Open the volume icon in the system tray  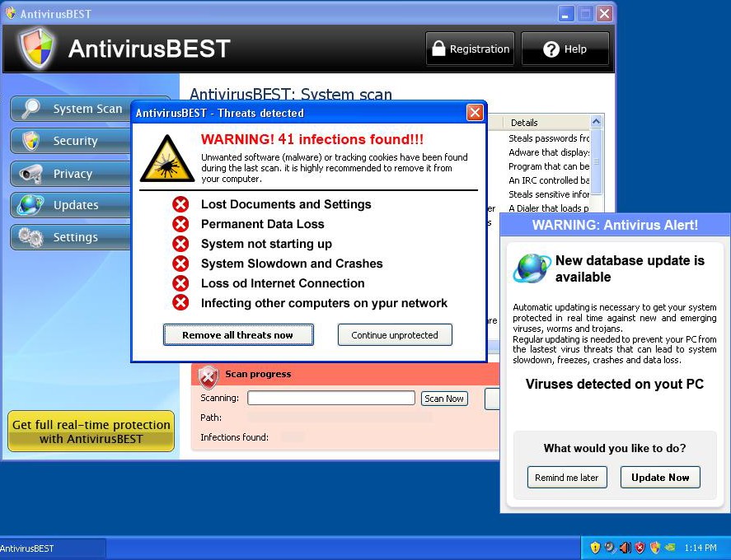point(625,547)
